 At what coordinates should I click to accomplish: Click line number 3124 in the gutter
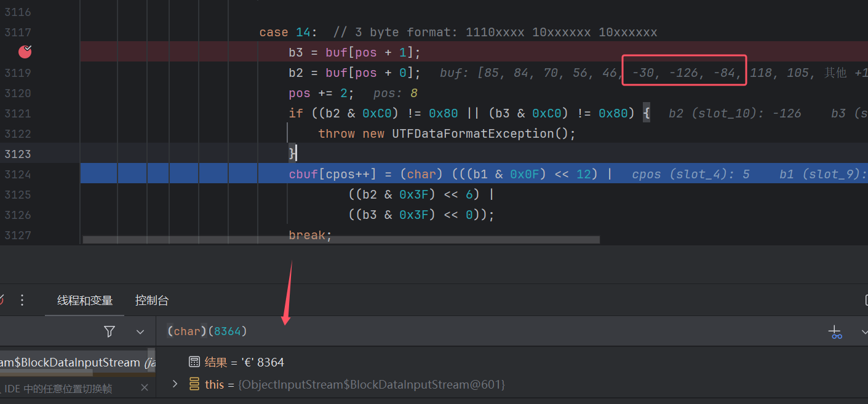tap(17, 175)
